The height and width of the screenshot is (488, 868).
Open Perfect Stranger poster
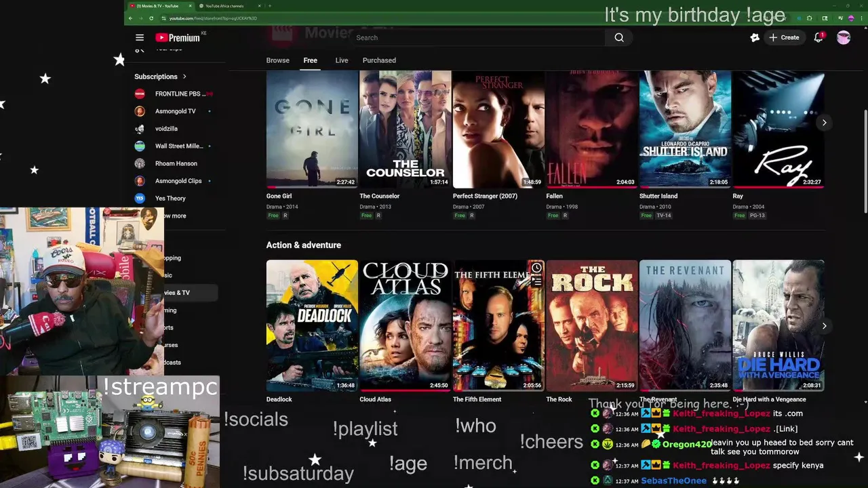(x=498, y=129)
